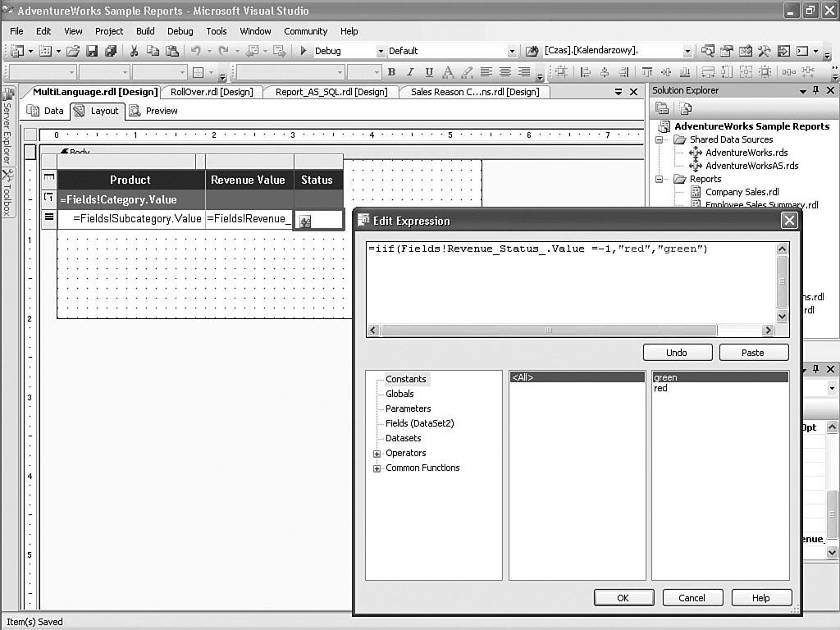Image resolution: width=840 pixels, height=630 pixels.
Task: Click Cancel in Edit Expression dialog
Action: (x=692, y=598)
